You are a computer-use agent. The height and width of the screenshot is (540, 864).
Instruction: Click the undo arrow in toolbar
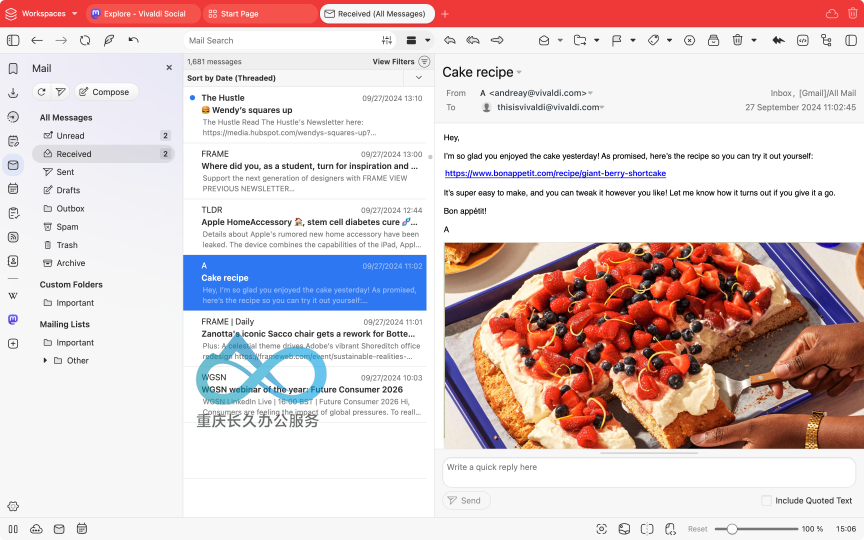pos(133,40)
